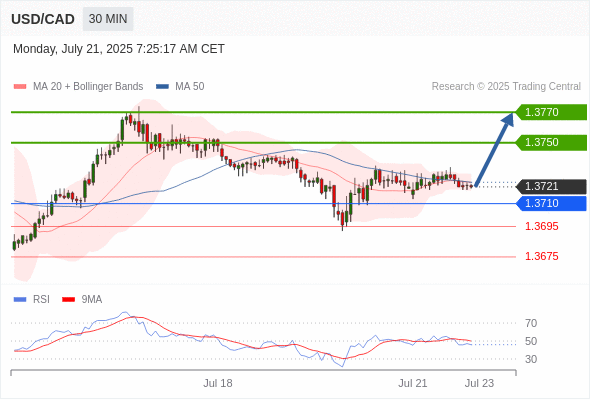Click the blue upward forecast arrow

494,149
